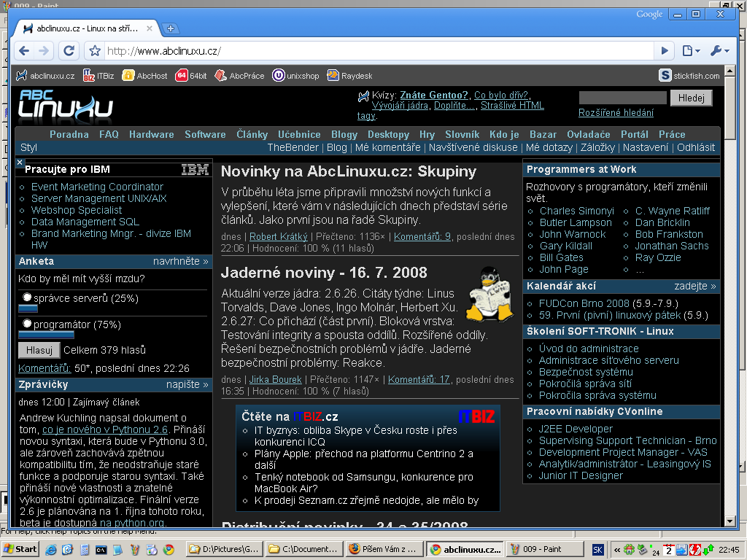The height and width of the screenshot is (560, 747).
Task: Open the 'Znáte Gentoo?' quiz link
Action: (434, 95)
